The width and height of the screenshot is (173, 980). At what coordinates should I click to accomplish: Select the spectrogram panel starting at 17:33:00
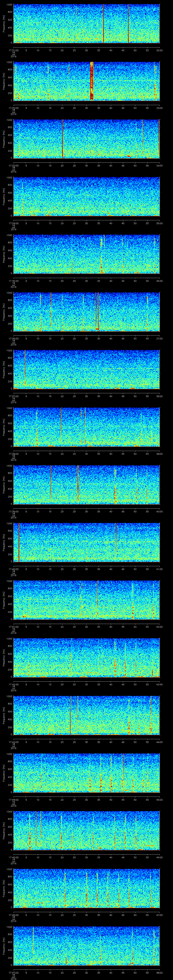point(86,139)
